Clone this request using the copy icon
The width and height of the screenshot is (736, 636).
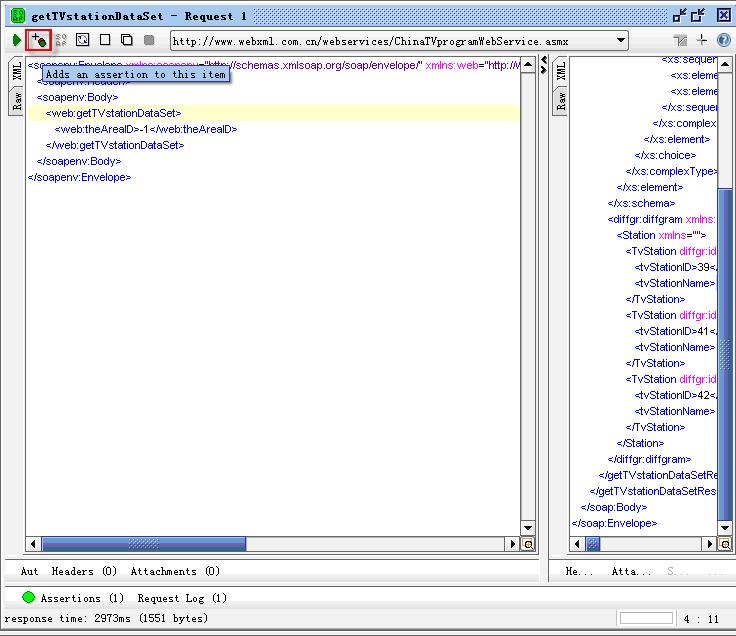coord(127,40)
